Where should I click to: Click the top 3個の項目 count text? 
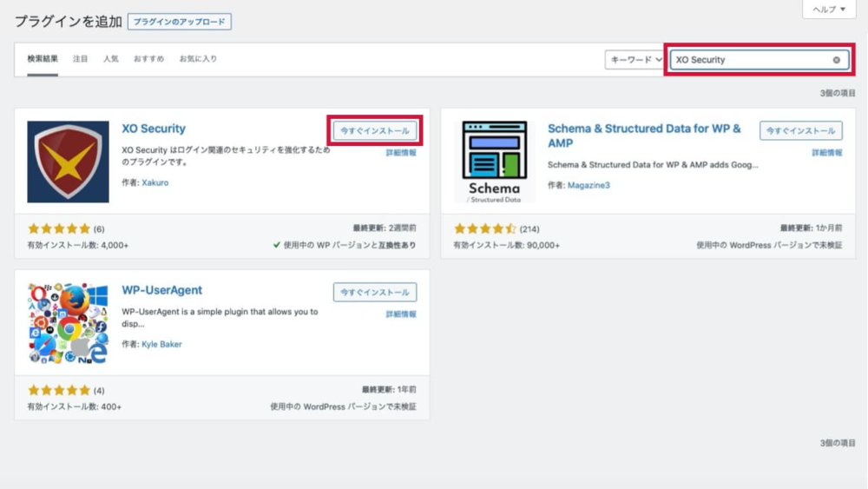point(838,93)
